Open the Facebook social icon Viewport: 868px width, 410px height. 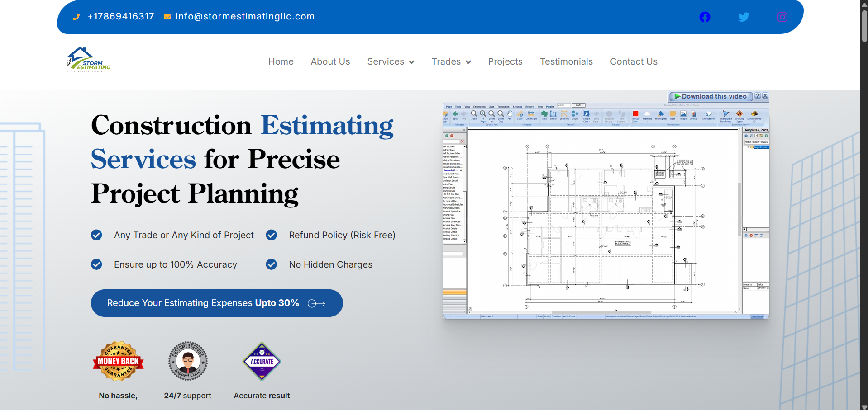coord(705,17)
